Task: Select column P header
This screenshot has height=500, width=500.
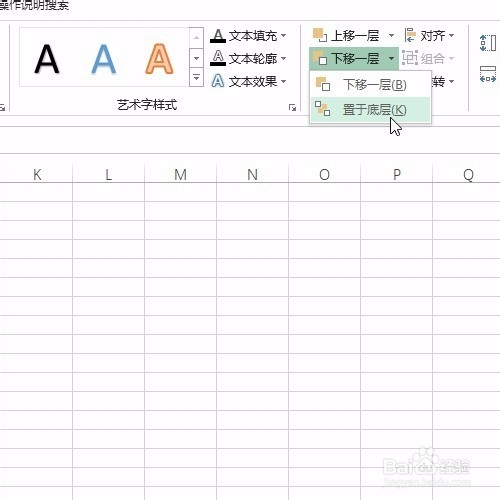Action: pos(396,174)
